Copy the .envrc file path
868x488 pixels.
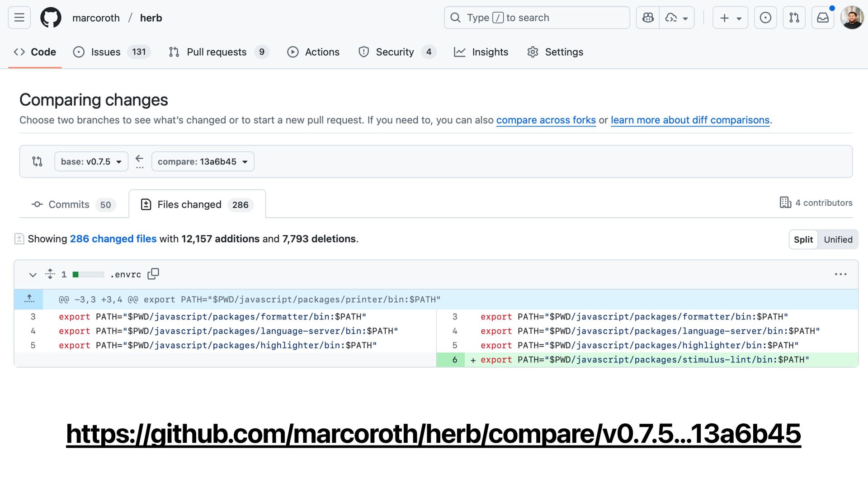coord(153,274)
